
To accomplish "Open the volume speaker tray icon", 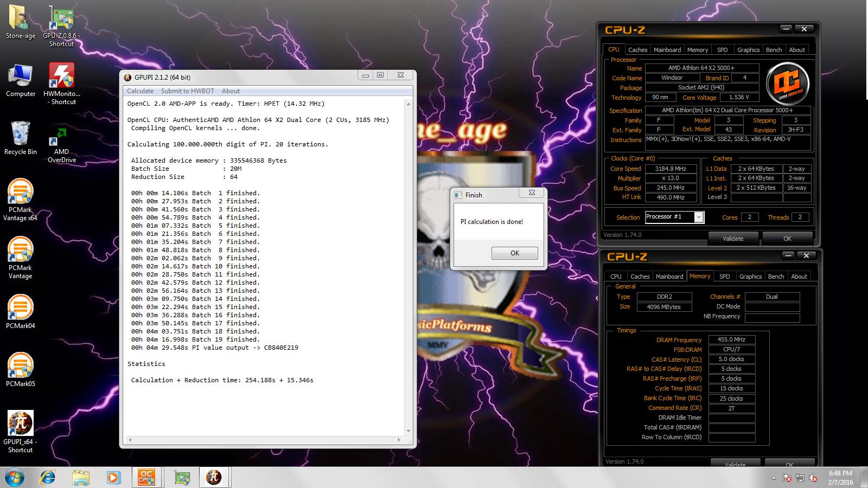I will (813, 478).
